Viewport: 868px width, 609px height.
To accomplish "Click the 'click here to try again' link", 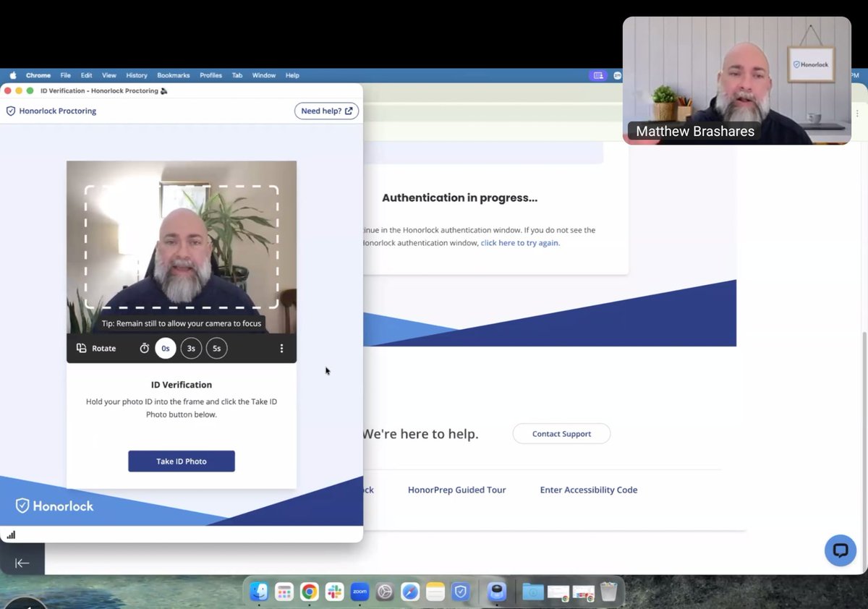I will [519, 243].
